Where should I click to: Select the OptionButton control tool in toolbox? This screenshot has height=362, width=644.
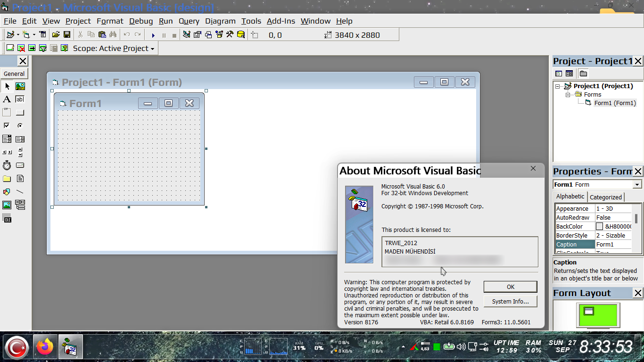coord(20,126)
